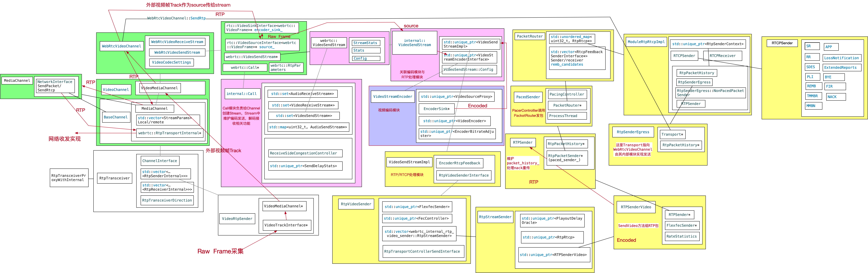868x273 pixels.
Task: Select the EncoderBitrateAdjuster box
Action: pyautogui.click(x=457, y=134)
